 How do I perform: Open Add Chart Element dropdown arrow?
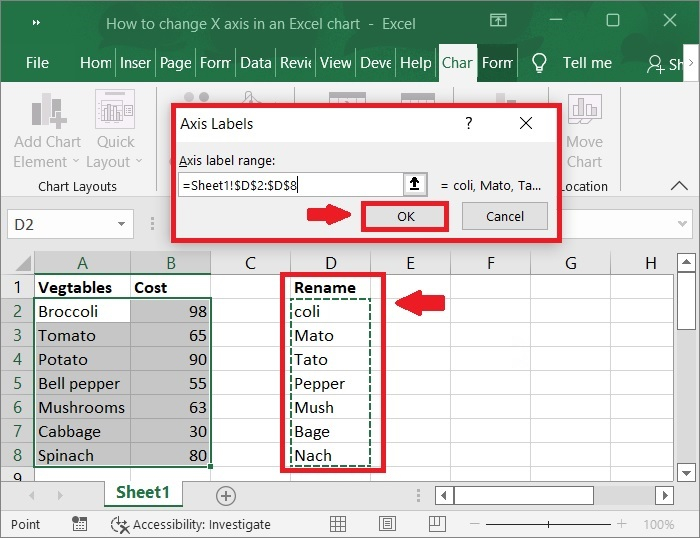[x=75, y=161]
